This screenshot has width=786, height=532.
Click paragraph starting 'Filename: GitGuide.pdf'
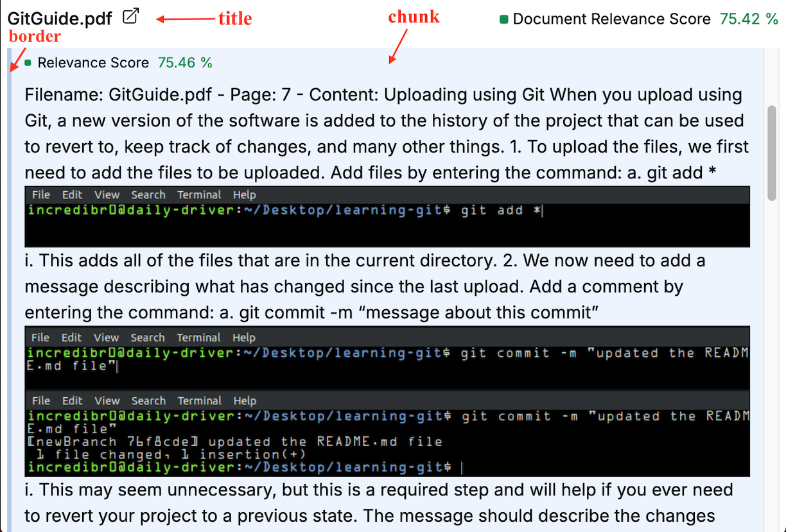(x=387, y=133)
